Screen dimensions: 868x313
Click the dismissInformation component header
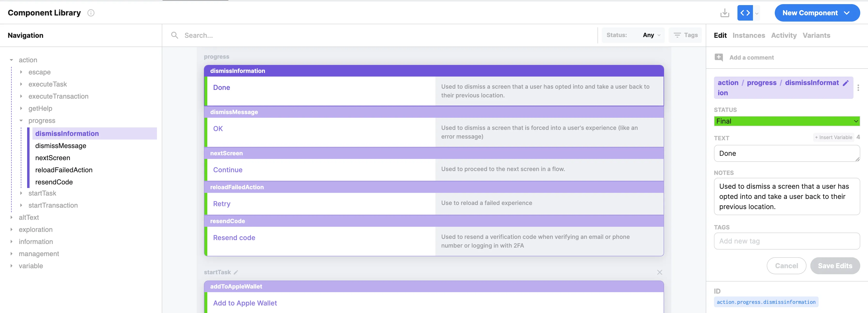(x=434, y=71)
